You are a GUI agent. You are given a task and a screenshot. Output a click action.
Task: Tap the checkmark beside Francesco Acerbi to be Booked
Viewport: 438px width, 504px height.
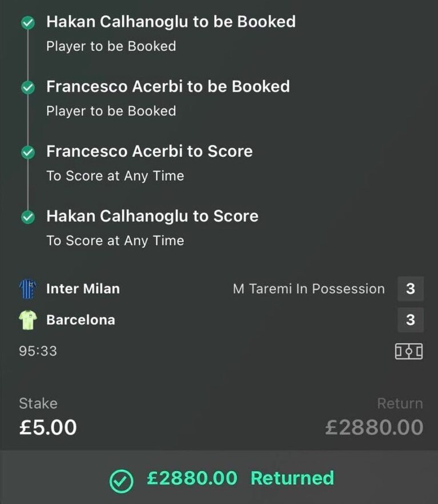[28, 87]
